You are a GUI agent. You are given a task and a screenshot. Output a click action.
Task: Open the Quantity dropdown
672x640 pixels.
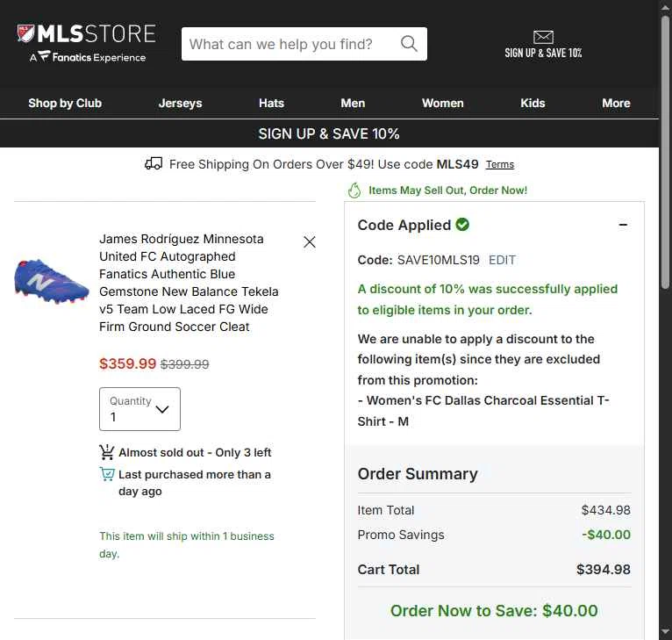coord(139,409)
